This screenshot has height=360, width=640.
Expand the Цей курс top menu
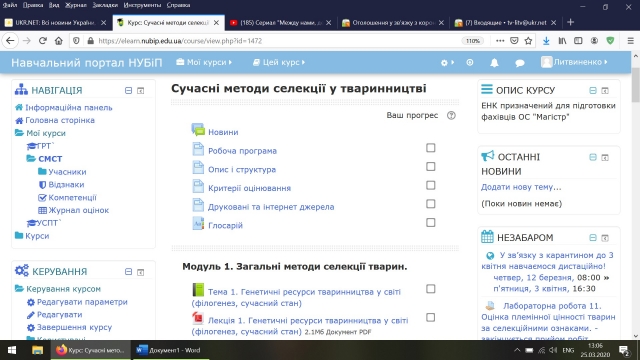pyautogui.click(x=279, y=62)
